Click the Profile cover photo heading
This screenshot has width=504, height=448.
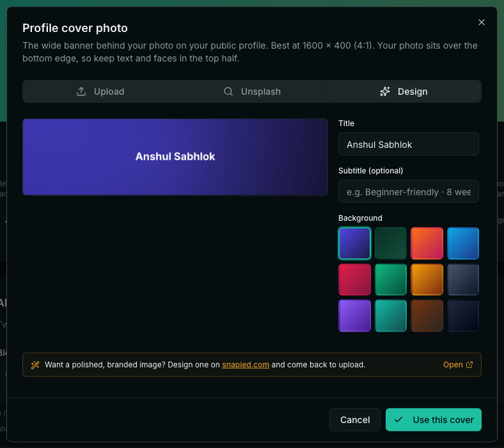75,28
